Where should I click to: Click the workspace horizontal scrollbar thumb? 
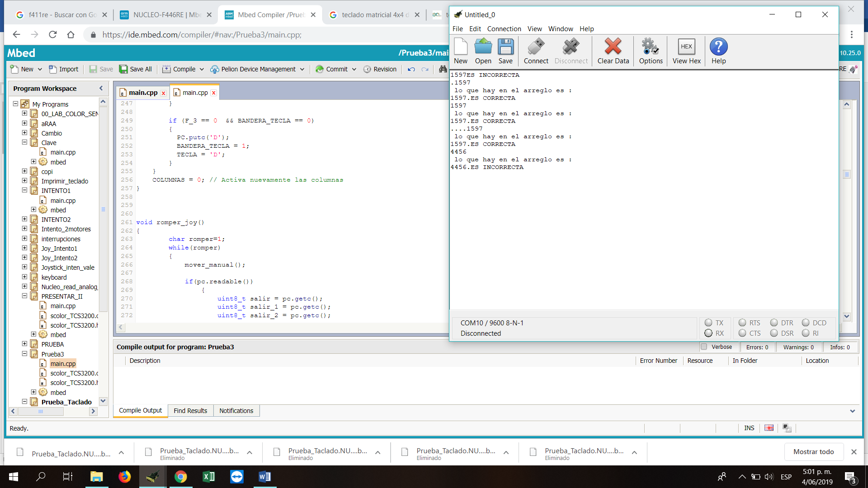pyautogui.click(x=41, y=411)
